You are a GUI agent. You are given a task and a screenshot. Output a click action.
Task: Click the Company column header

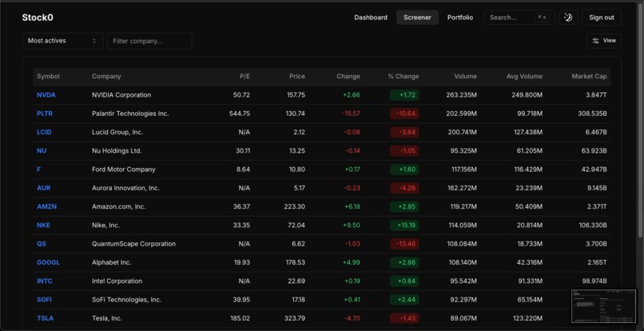[106, 77]
